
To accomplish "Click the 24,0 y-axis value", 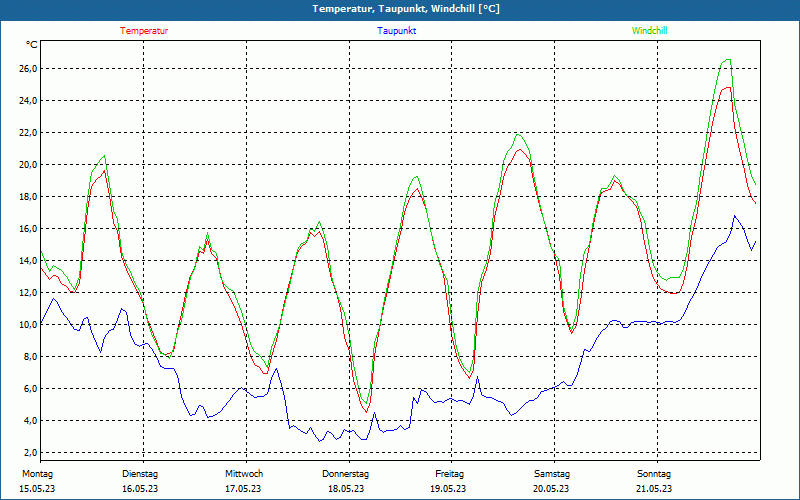I will pos(29,101).
